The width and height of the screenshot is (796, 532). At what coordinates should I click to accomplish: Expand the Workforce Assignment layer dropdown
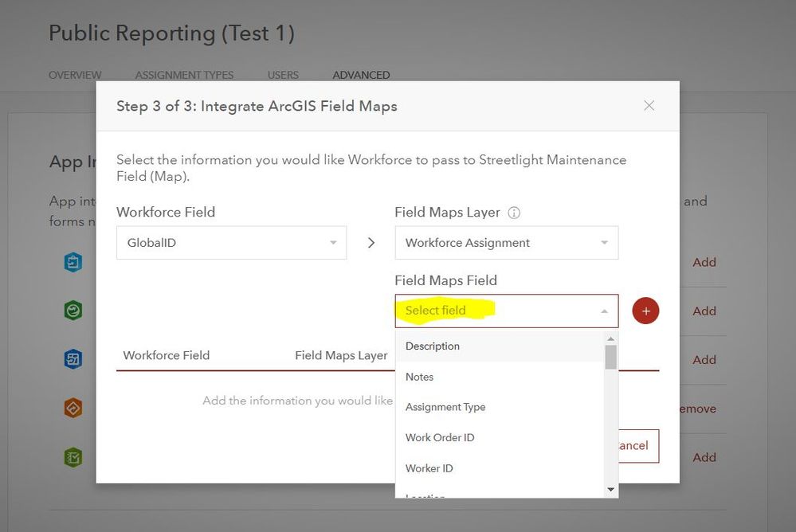[506, 243]
